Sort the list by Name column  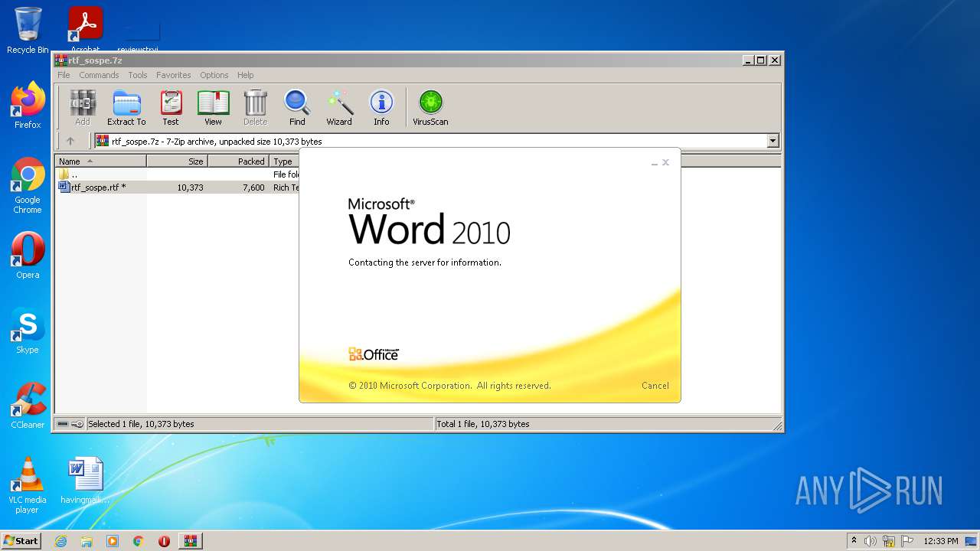click(100, 161)
